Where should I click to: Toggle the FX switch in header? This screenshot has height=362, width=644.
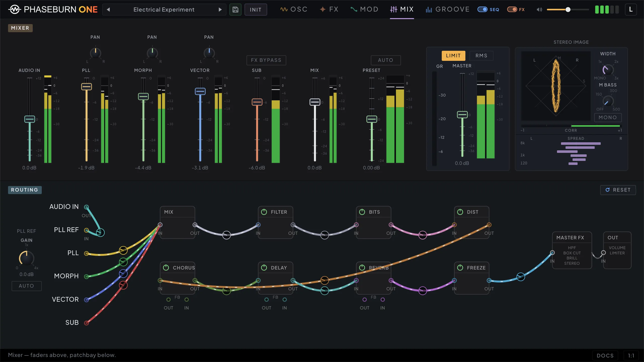[x=512, y=10]
